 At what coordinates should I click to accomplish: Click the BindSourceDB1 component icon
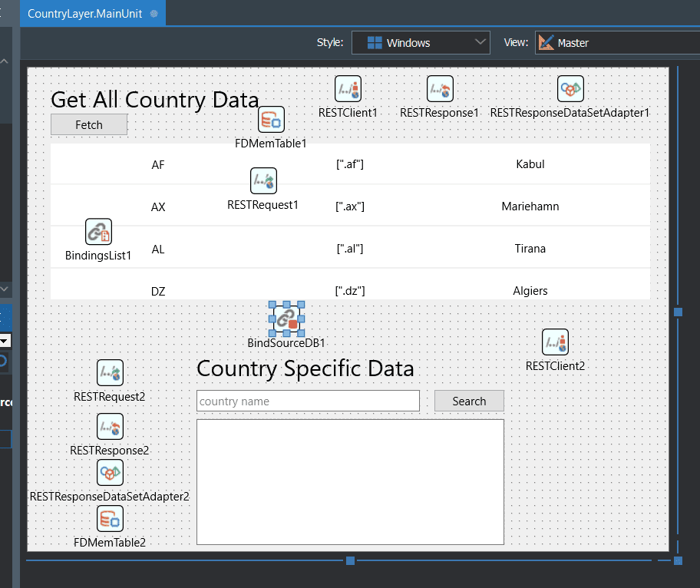point(286,319)
